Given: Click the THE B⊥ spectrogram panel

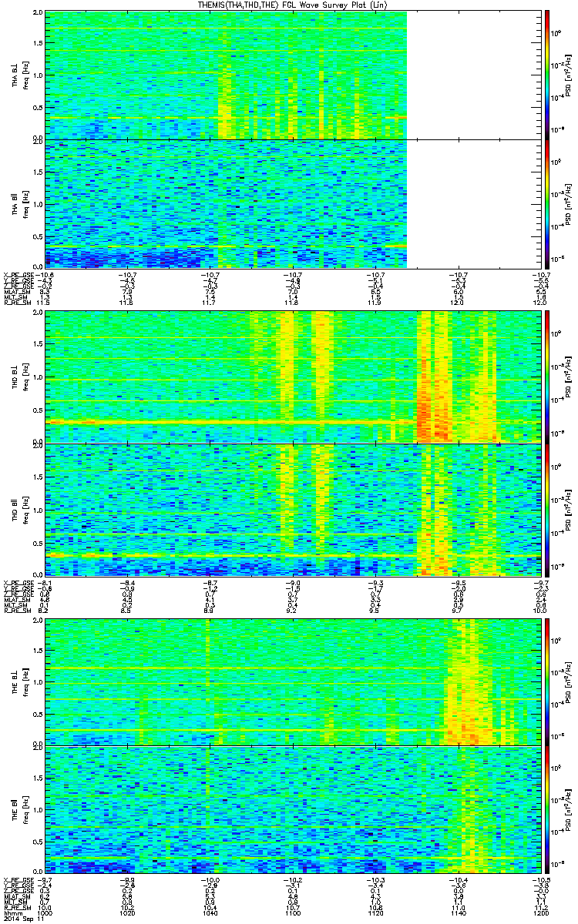Looking at the screenshot, I should tap(293, 681).
